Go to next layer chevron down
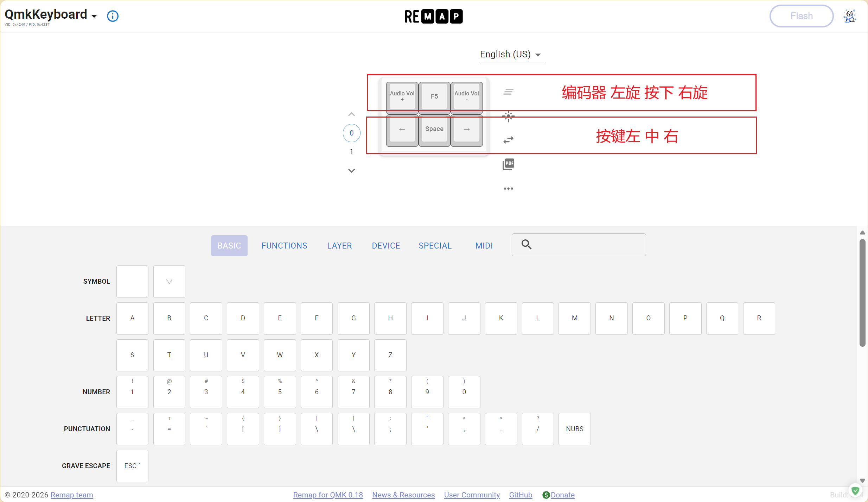This screenshot has width=868, height=502. (x=351, y=171)
